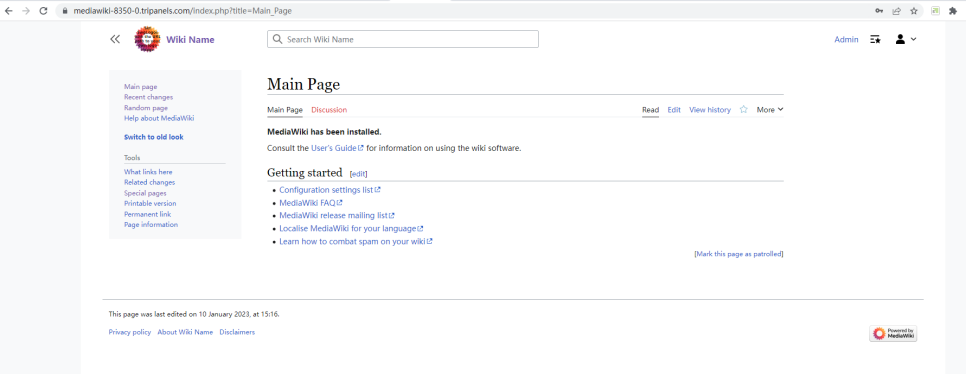Select the Read tab
Screen dimensions: 967x374
coord(650,110)
